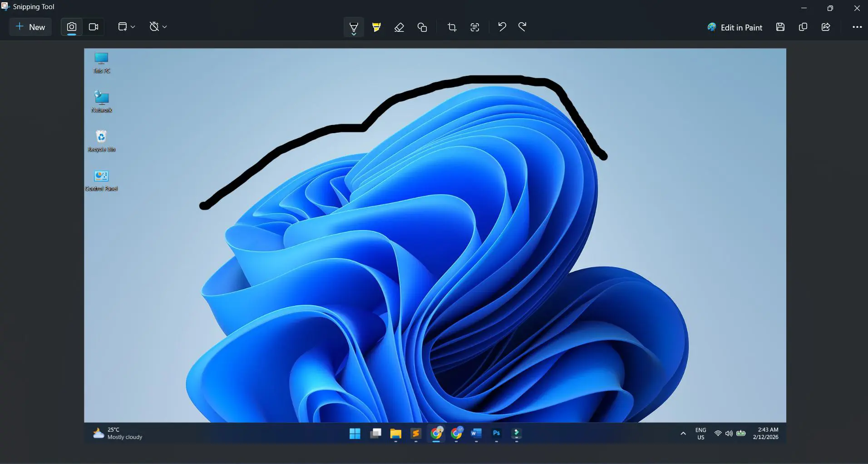
Task: Select the Ballpoint pen tool
Action: click(x=354, y=25)
